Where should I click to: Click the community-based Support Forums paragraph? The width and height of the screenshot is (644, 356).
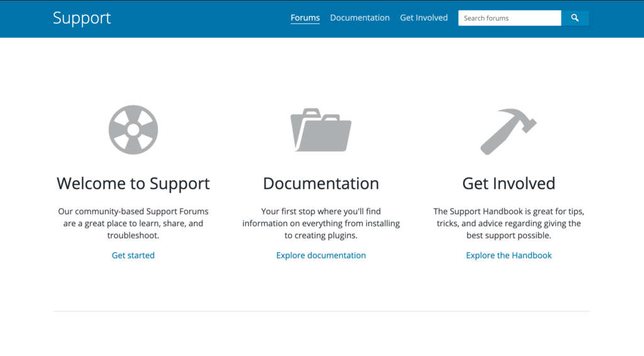133,223
